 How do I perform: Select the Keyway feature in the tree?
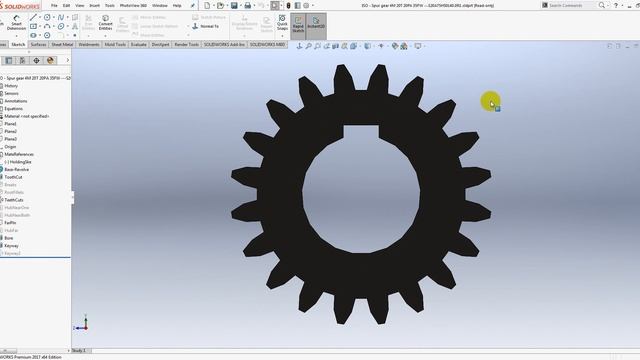pos(10,246)
